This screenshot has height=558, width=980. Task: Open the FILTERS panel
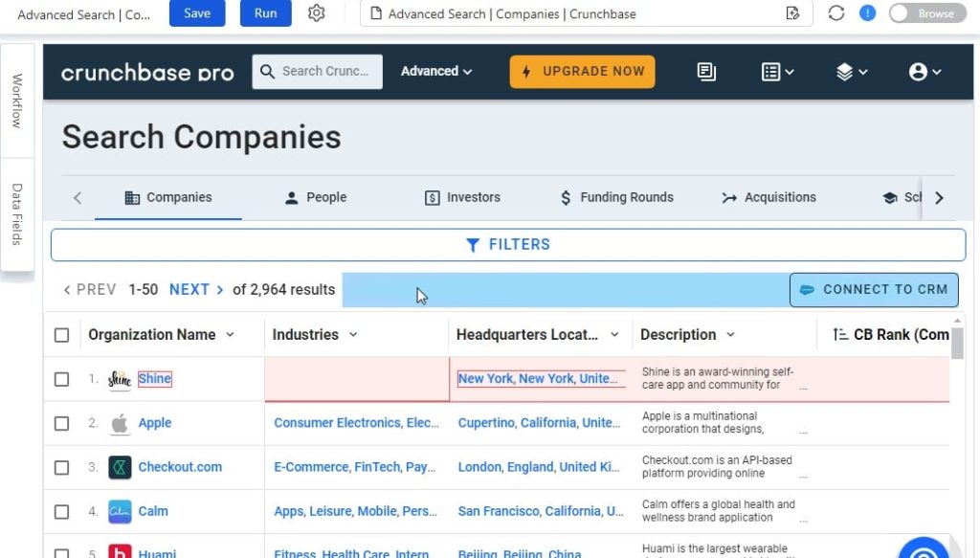coord(508,245)
